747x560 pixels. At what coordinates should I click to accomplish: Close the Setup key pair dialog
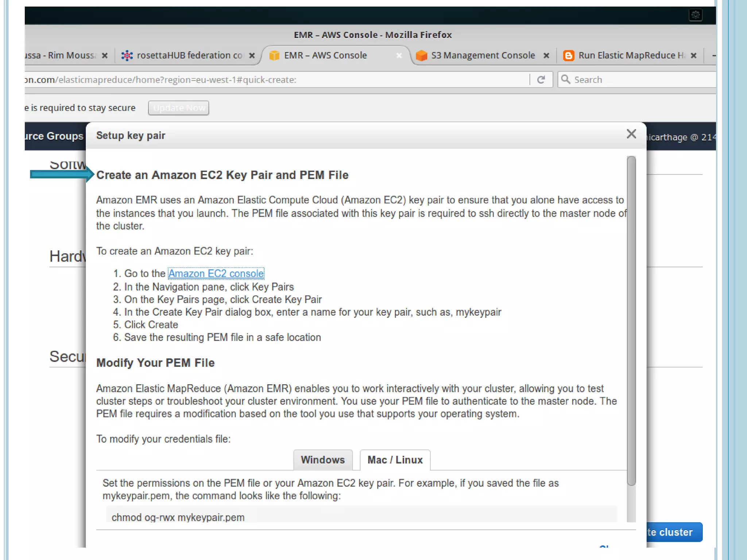point(631,134)
